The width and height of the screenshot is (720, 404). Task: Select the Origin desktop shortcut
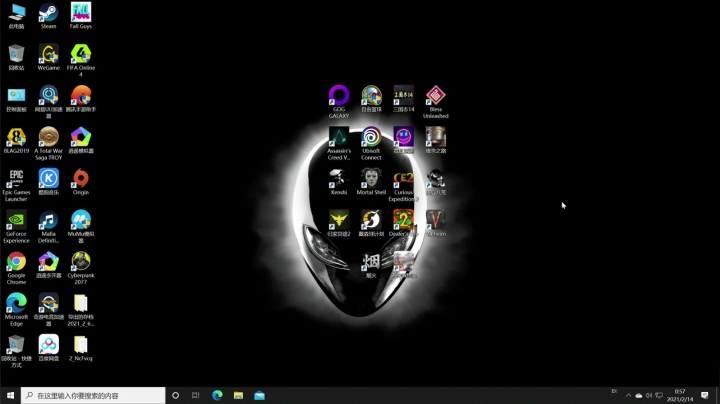point(81,181)
